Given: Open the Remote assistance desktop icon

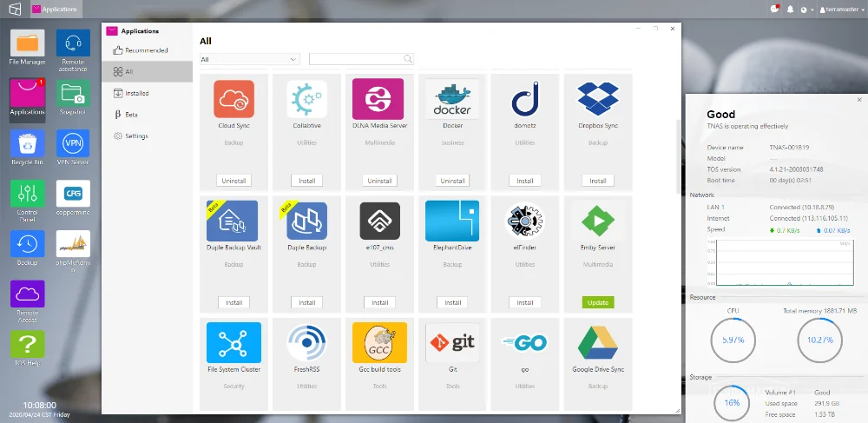Looking at the screenshot, I should (73, 43).
